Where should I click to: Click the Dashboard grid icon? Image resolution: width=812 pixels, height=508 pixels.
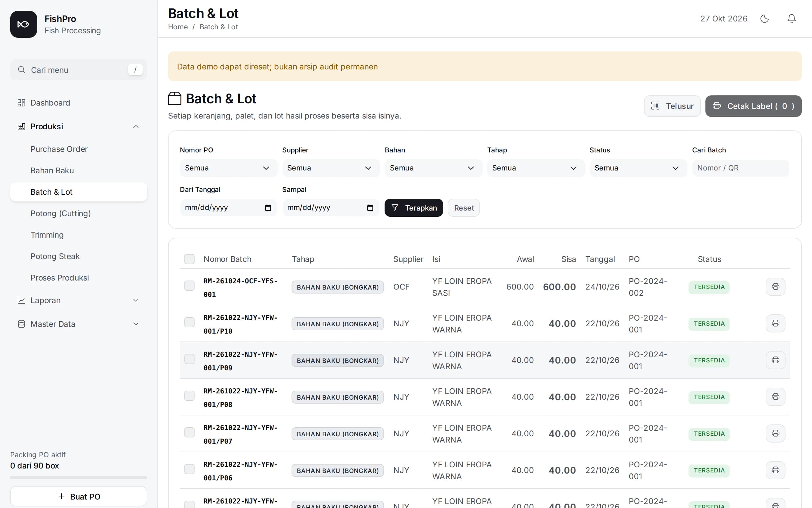tap(21, 103)
